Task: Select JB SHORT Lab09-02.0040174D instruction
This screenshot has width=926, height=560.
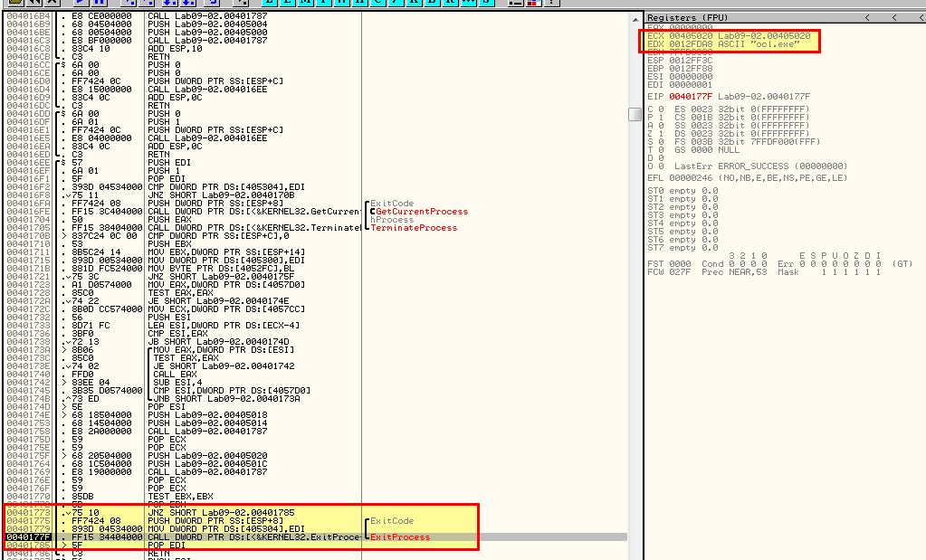Action: pyautogui.click(x=218, y=342)
